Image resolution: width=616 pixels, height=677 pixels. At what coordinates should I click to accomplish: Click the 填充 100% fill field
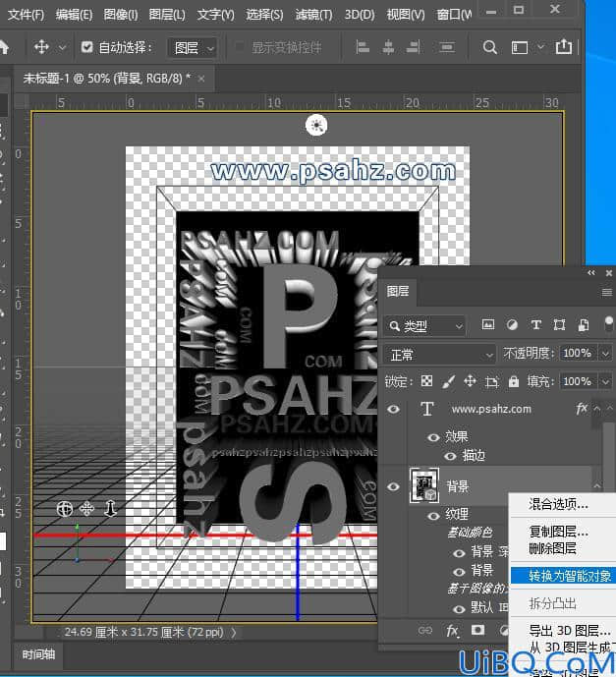[579, 381]
